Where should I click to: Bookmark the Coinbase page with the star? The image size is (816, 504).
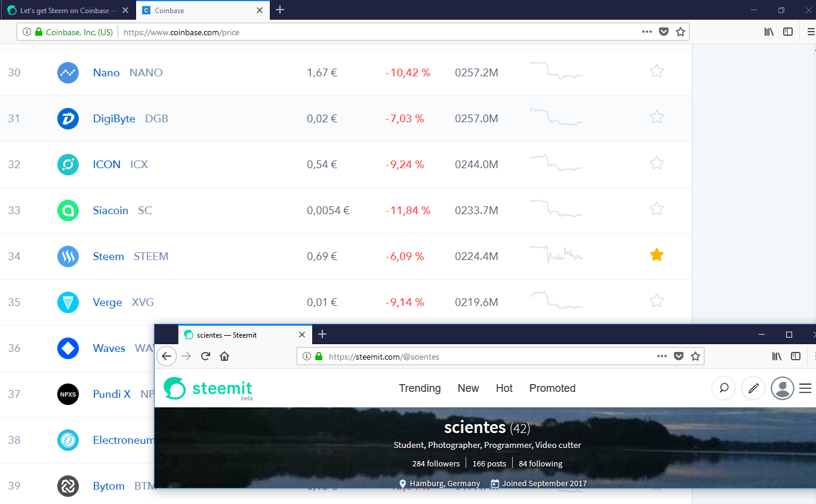680,32
